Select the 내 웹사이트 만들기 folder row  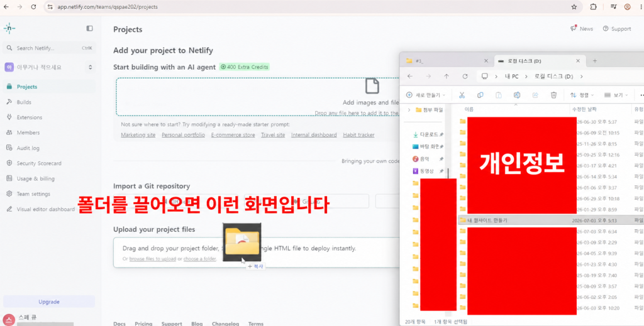(550, 220)
